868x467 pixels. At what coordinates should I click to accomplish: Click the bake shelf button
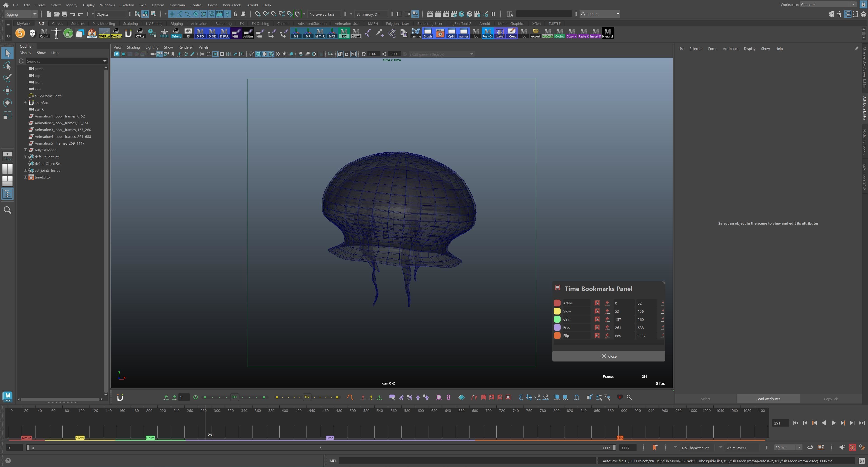pyautogui.click(x=499, y=33)
